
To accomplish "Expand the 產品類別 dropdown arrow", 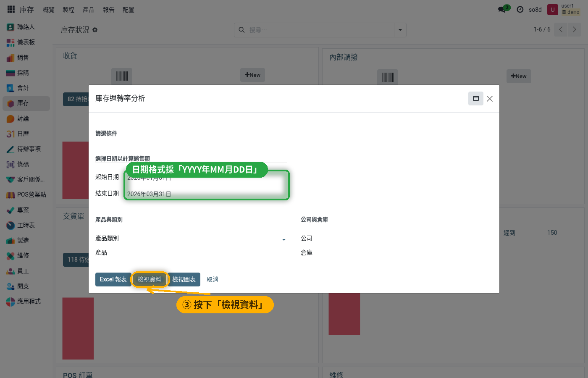I will coord(284,239).
